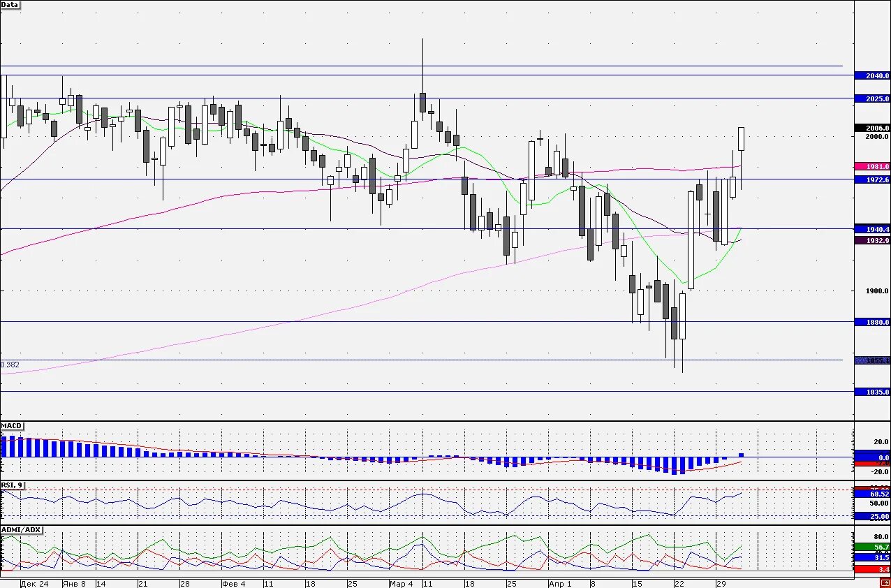Click the MACD -20.0 axis value

pyautogui.click(x=878, y=471)
